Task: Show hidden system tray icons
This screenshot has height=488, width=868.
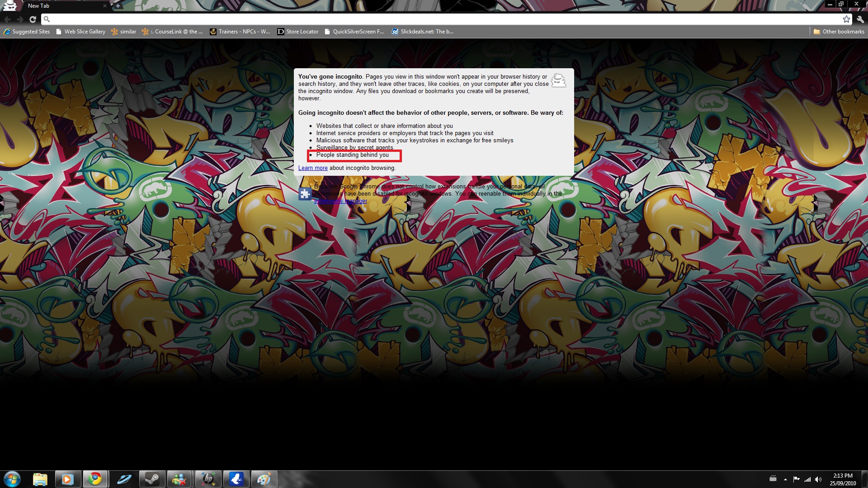Action: click(x=785, y=479)
